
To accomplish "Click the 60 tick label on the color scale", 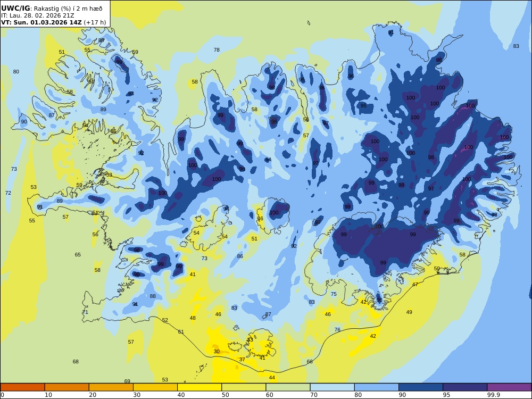I will (x=270, y=395).
